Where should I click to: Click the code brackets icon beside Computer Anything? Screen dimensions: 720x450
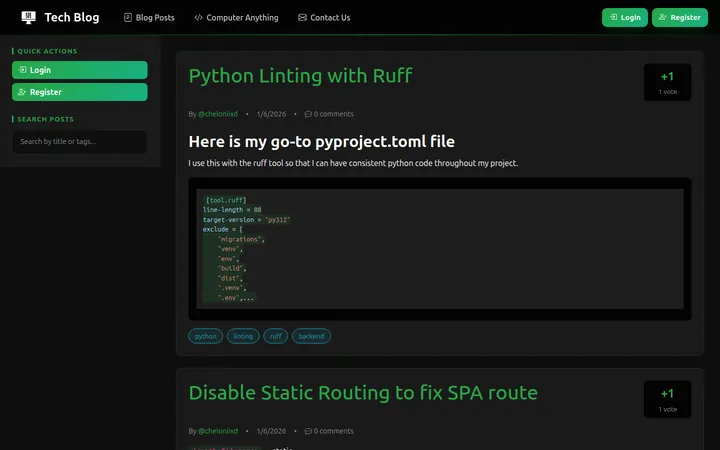(x=198, y=17)
